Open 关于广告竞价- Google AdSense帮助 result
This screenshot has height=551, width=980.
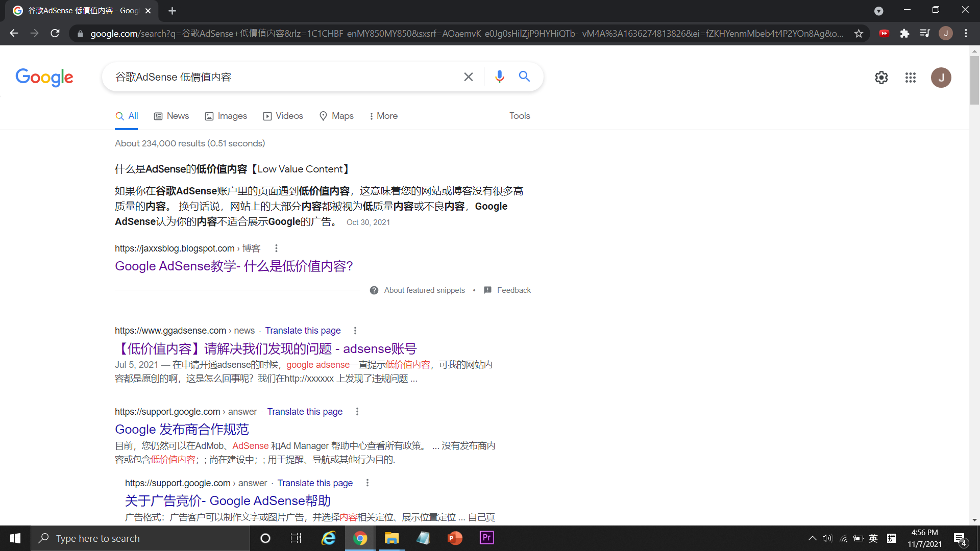click(228, 501)
